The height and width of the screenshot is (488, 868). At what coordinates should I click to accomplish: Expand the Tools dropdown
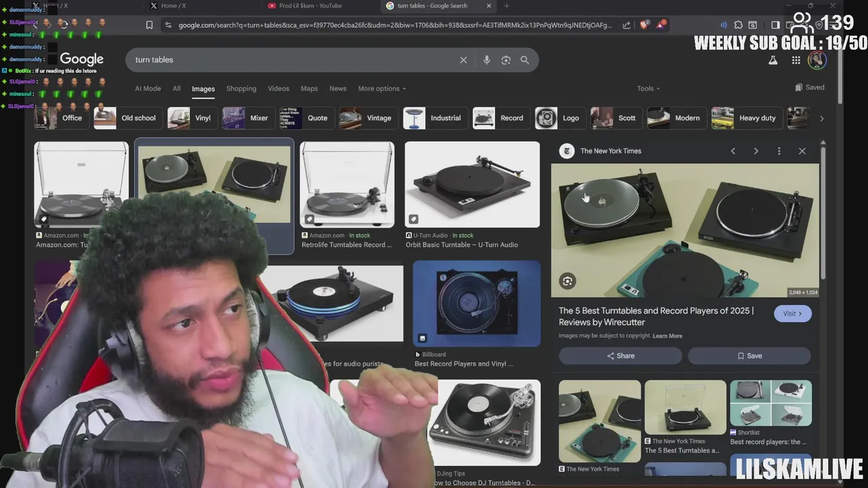click(648, 89)
